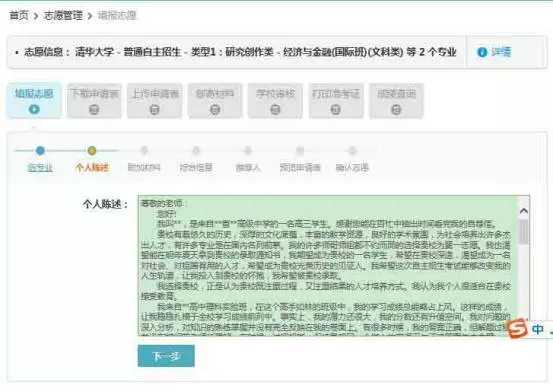This screenshot has width=553, height=392.
Task: Click the circle icon under 打印准考证
Action: (336, 110)
